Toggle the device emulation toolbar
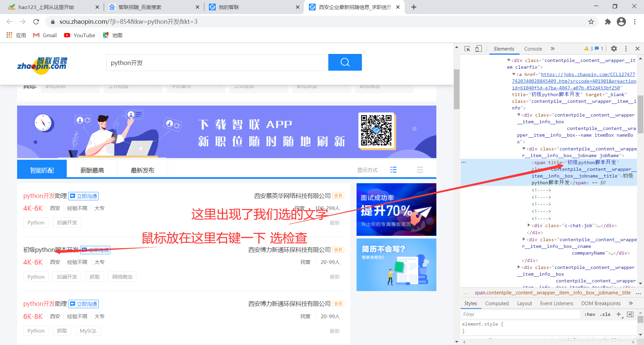Viewport: 644px width, 345px height. (479, 49)
